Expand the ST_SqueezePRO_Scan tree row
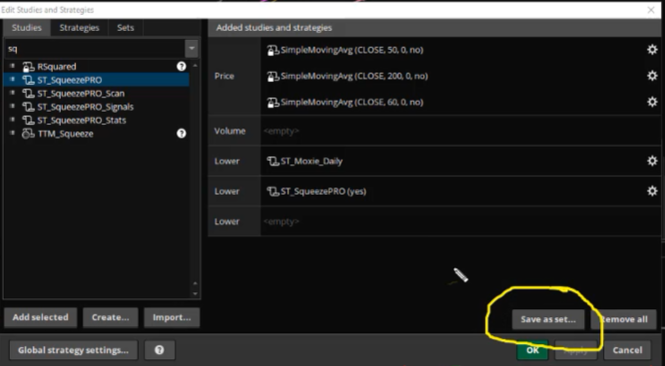Viewport: 665px width, 366px height. pos(12,93)
